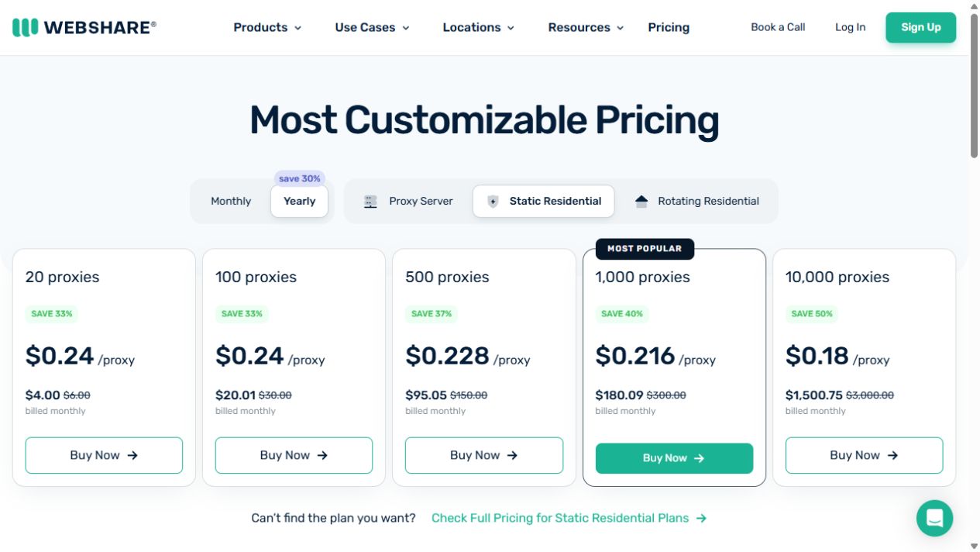Viewport: 980px width, 552px height.
Task: Open the Book a Call link
Action: pyautogui.click(x=778, y=27)
